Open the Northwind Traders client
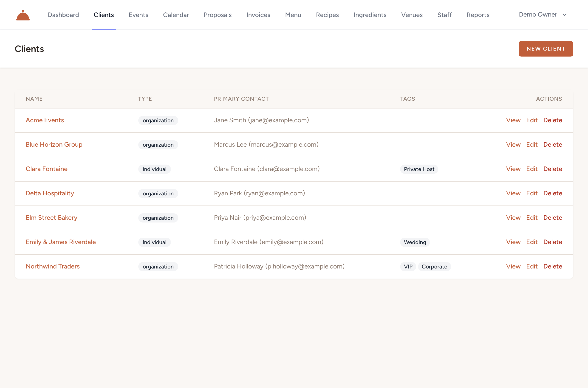 [53, 266]
